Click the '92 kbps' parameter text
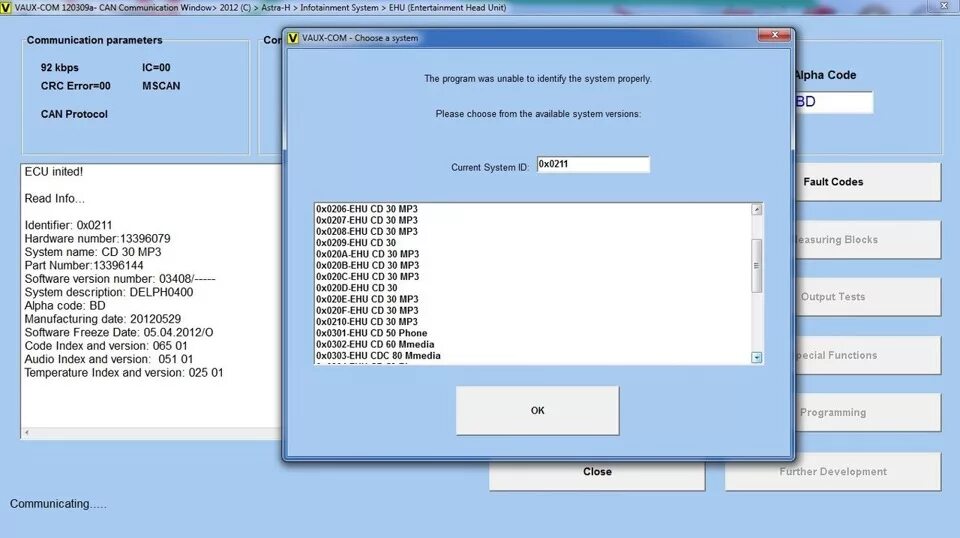 [59, 68]
